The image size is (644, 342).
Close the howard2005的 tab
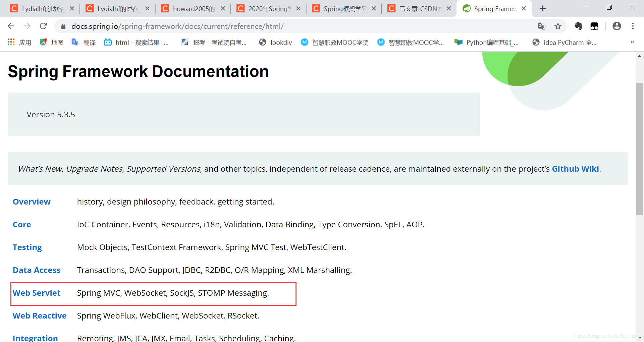(223, 9)
